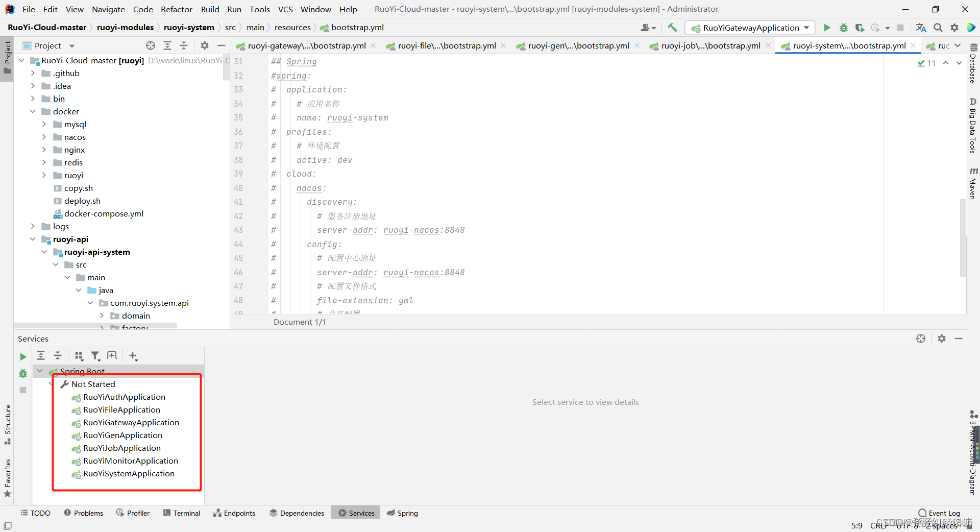Expand the mysql folder
Viewport: 980px width, 532px height.
pyautogui.click(x=44, y=124)
